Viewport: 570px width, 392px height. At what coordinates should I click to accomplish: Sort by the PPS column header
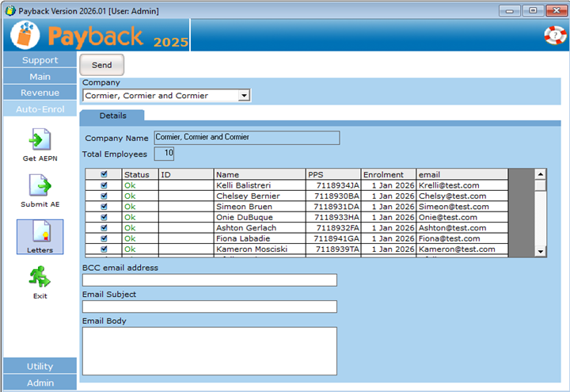click(332, 174)
